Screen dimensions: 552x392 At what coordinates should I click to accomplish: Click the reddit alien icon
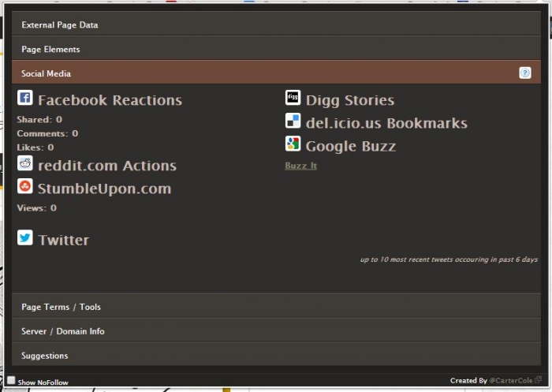25,163
